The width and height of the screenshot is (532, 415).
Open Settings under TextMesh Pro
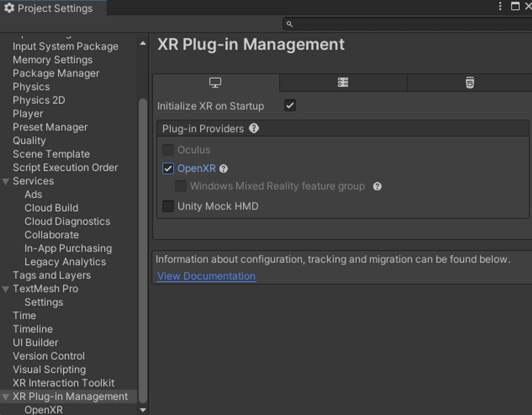point(44,302)
